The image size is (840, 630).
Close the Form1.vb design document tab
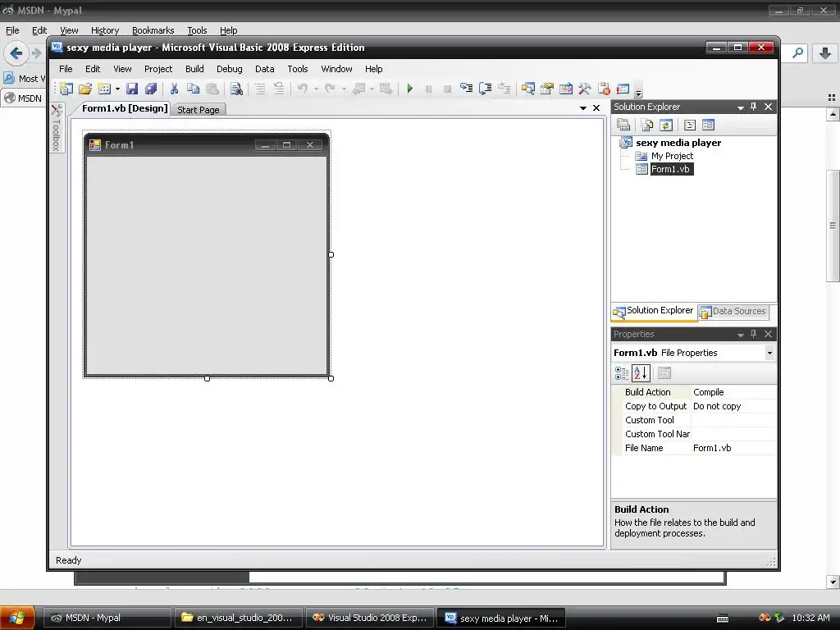[x=596, y=108]
